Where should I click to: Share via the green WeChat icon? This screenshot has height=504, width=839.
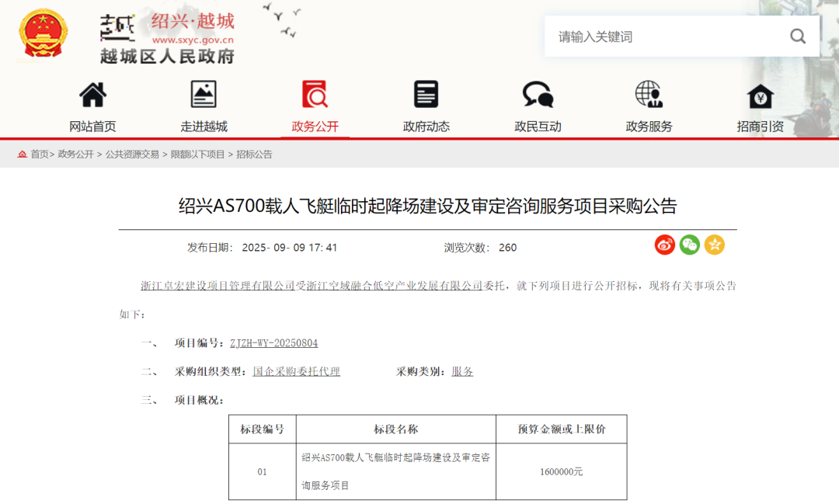pos(690,245)
